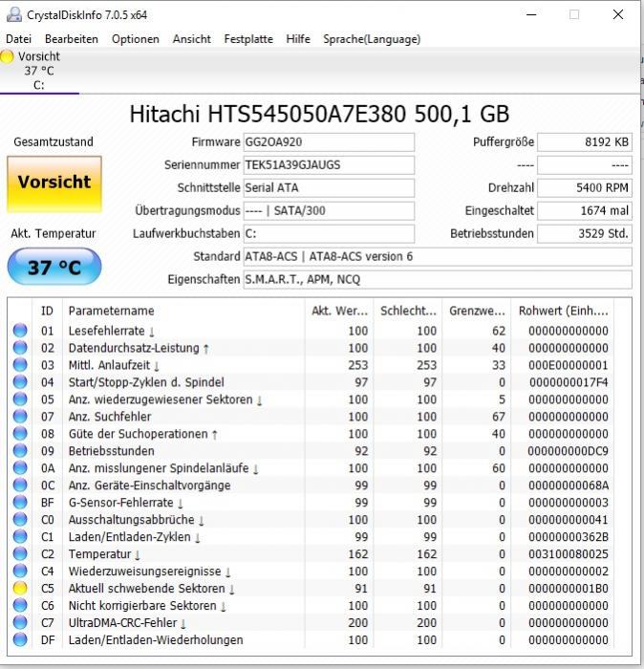
Task: Click the blue status dot for Wiederzuweisungsereignisse
Action: tap(20, 571)
